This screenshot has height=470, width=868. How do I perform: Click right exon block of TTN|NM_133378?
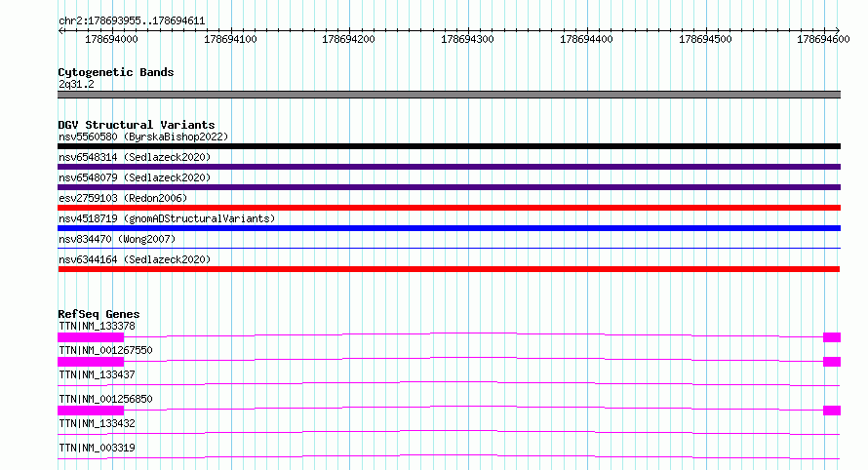[832, 337]
